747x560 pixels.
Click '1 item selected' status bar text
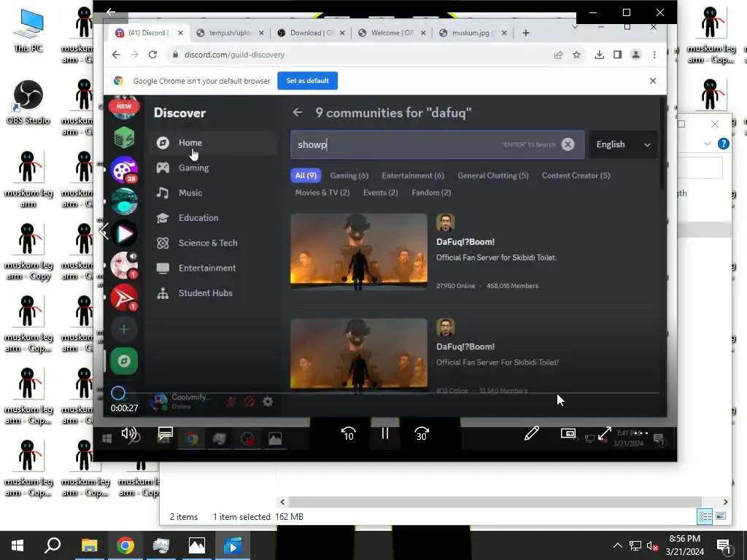point(241,517)
